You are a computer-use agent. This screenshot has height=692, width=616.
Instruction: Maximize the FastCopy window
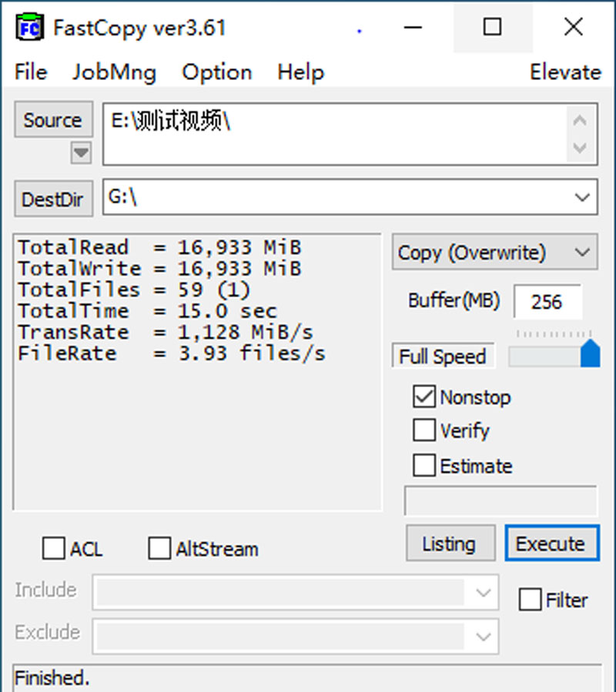click(x=492, y=28)
